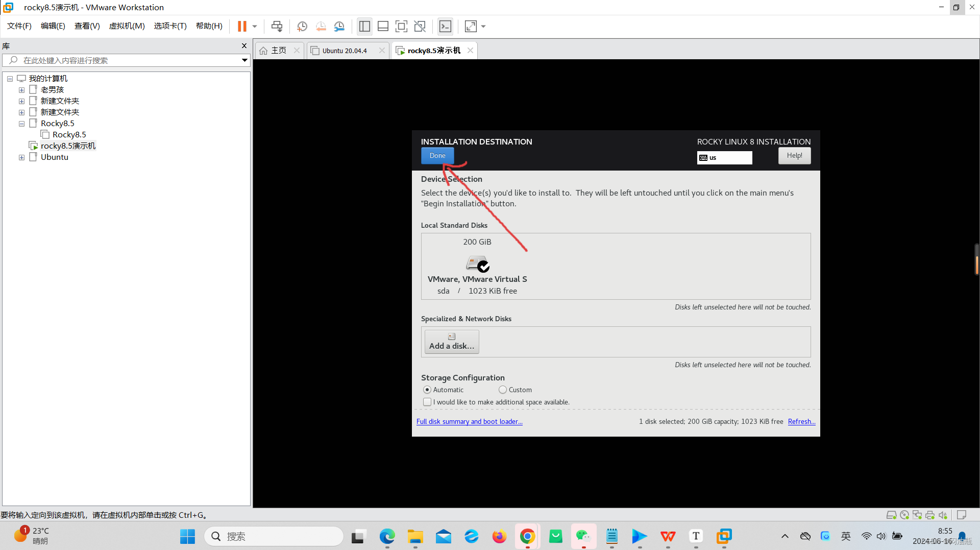Open the Windows Start menu
The image size is (980, 550).
(187, 536)
